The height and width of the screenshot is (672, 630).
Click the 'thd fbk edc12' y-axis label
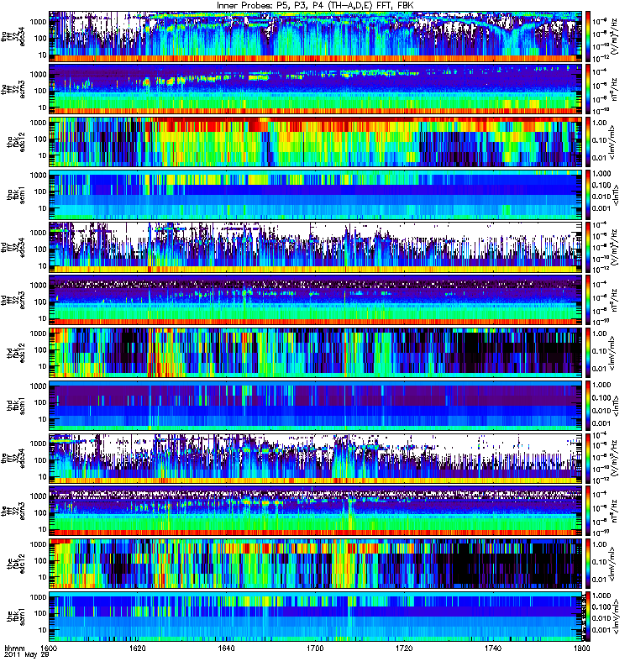pyautogui.click(x=16, y=353)
